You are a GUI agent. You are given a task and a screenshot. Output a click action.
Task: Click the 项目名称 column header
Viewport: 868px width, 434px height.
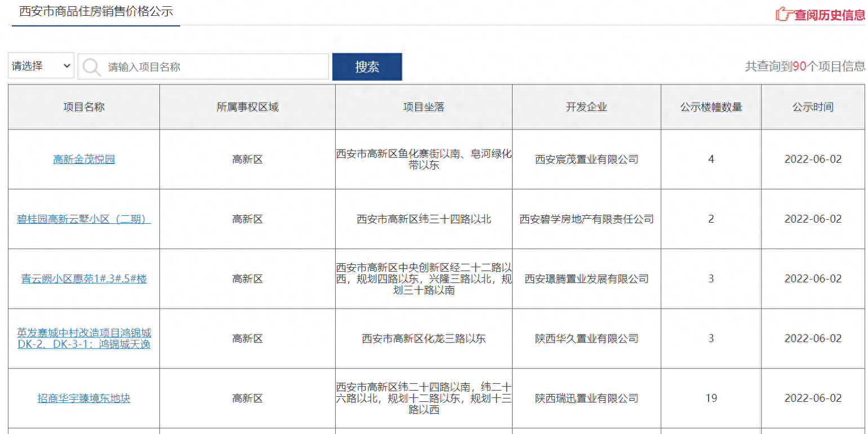click(x=84, y=107)
